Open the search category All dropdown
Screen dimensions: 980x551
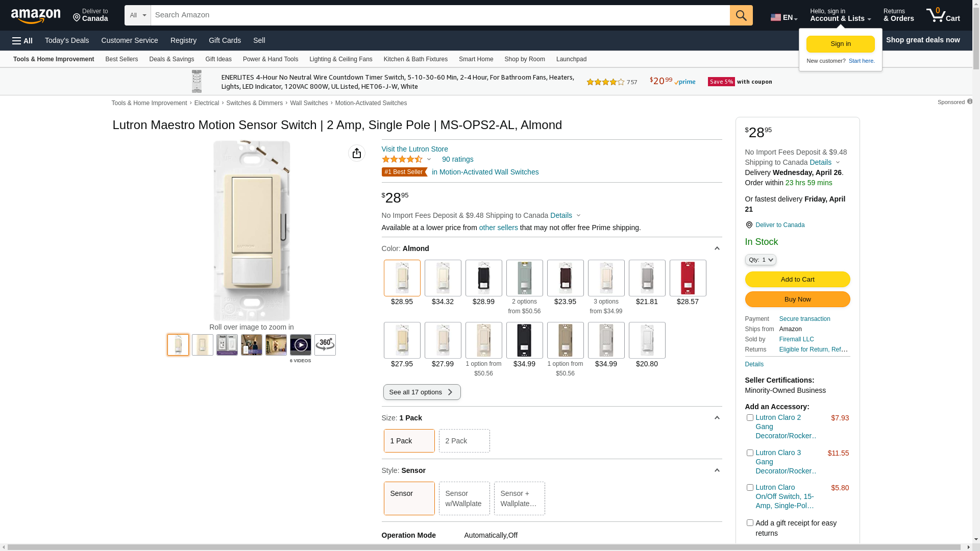(137, 15)
